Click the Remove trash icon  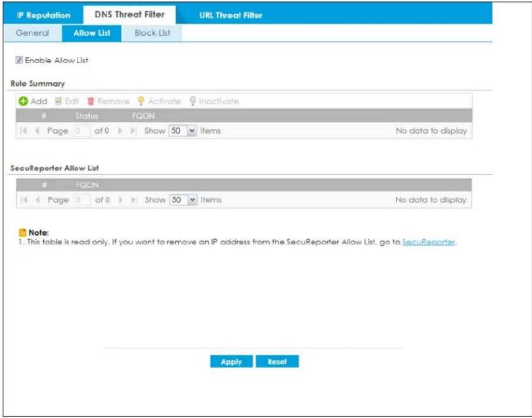pos(90,101)
